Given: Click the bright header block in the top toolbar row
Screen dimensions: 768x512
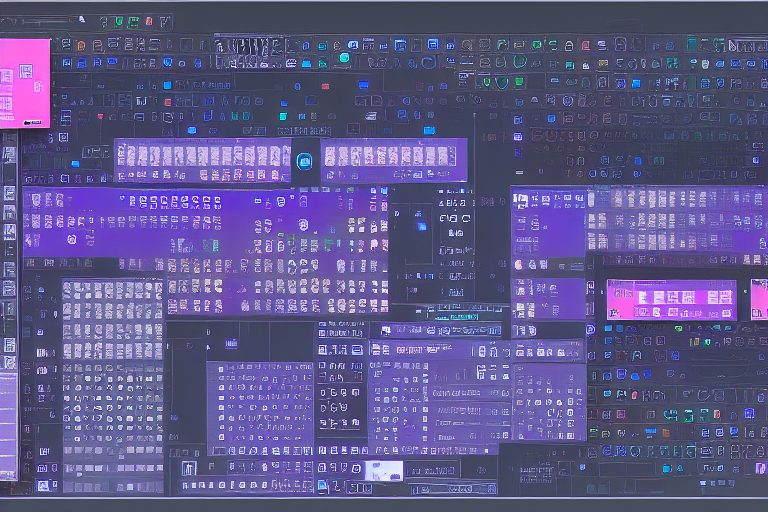Looking at the screenshot, I should (x=250, y=46).
